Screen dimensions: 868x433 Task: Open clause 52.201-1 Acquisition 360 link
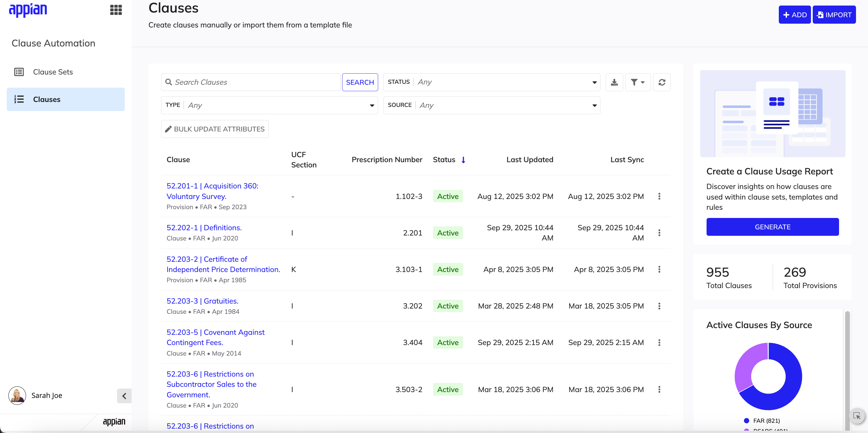click(212, 191)
